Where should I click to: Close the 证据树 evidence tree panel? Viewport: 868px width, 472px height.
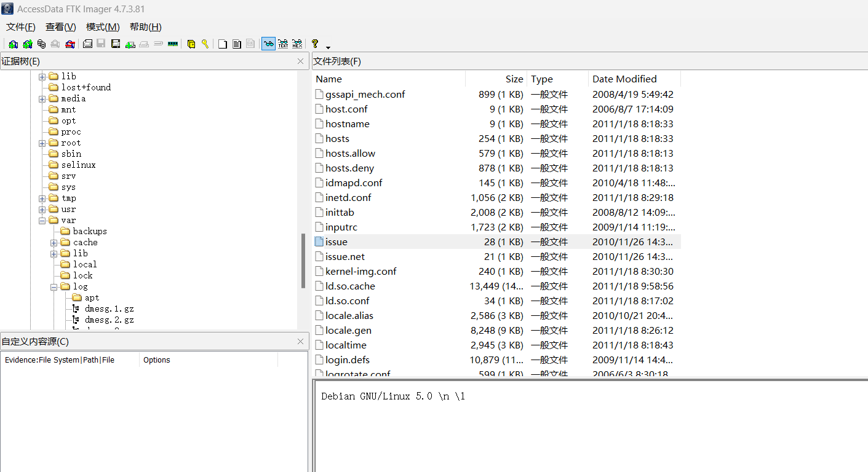point(300,61)
